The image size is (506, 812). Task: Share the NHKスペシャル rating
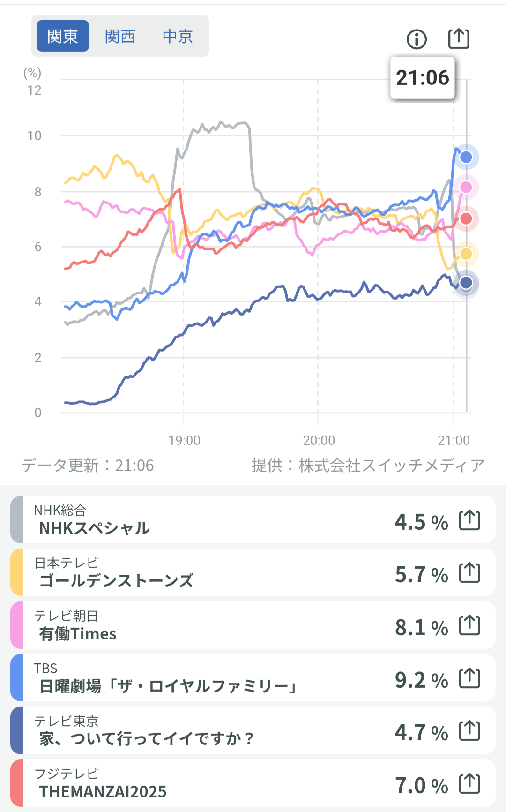tap(469, 520)
